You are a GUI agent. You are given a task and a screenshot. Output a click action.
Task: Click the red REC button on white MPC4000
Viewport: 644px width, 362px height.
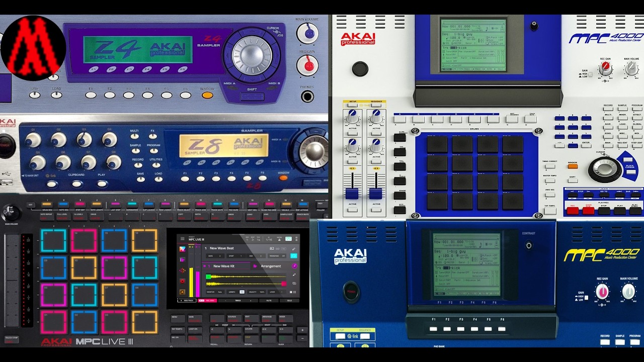coord(573,211)
